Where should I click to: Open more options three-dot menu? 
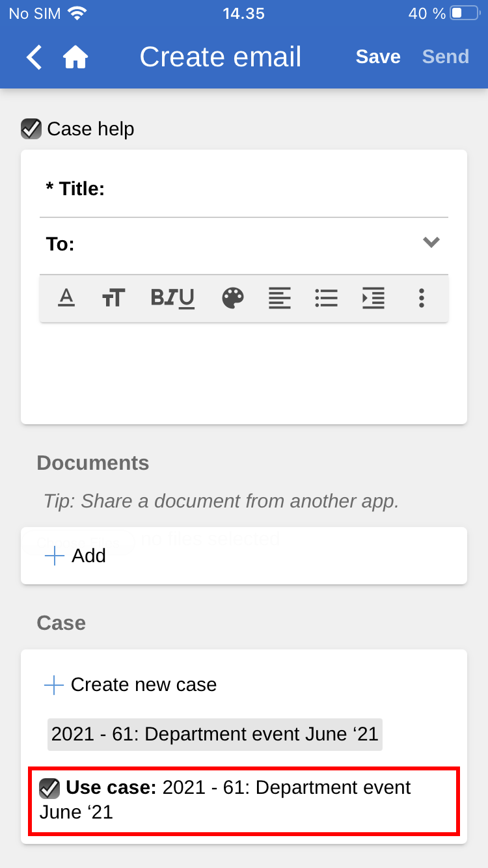(x=422, y=298)
